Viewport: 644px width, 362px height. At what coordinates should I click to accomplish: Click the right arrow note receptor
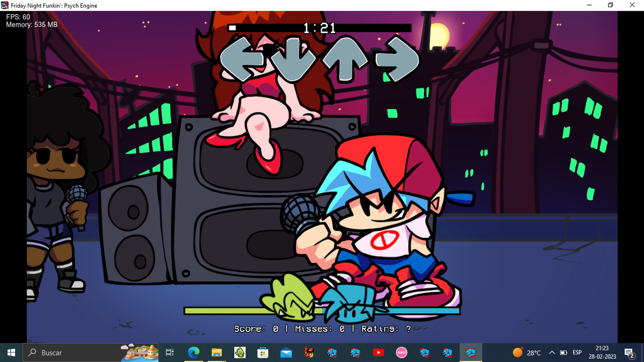pyautogui.click(x=397, y=59)
